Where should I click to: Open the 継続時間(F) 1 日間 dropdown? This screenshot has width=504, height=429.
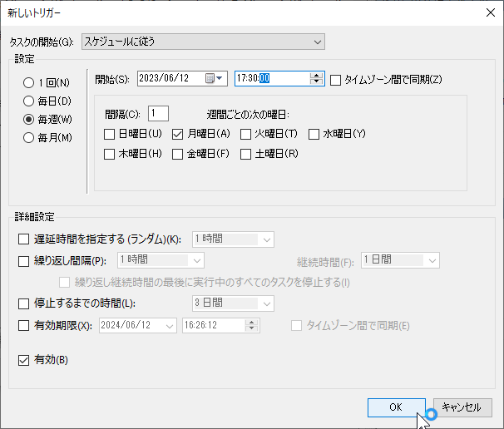400,260
